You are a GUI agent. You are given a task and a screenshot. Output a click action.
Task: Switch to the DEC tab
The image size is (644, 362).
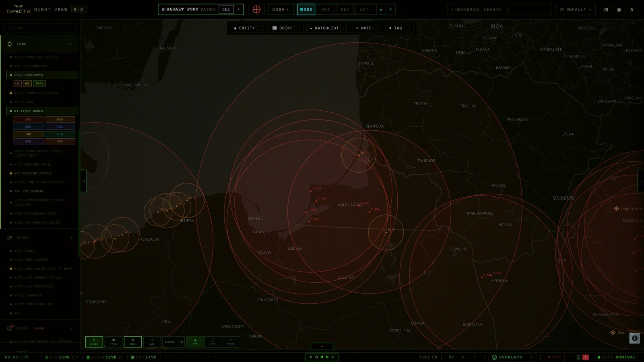click(x=345, y=10)
